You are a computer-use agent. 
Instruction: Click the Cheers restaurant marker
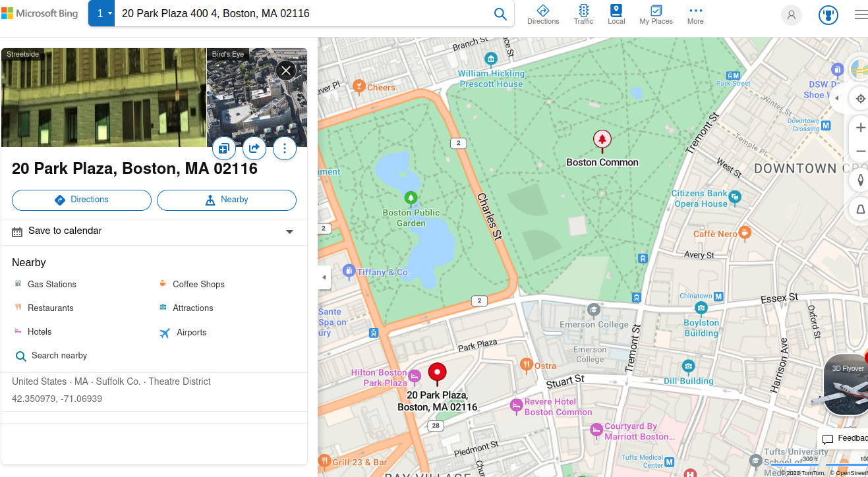point(359,86)
